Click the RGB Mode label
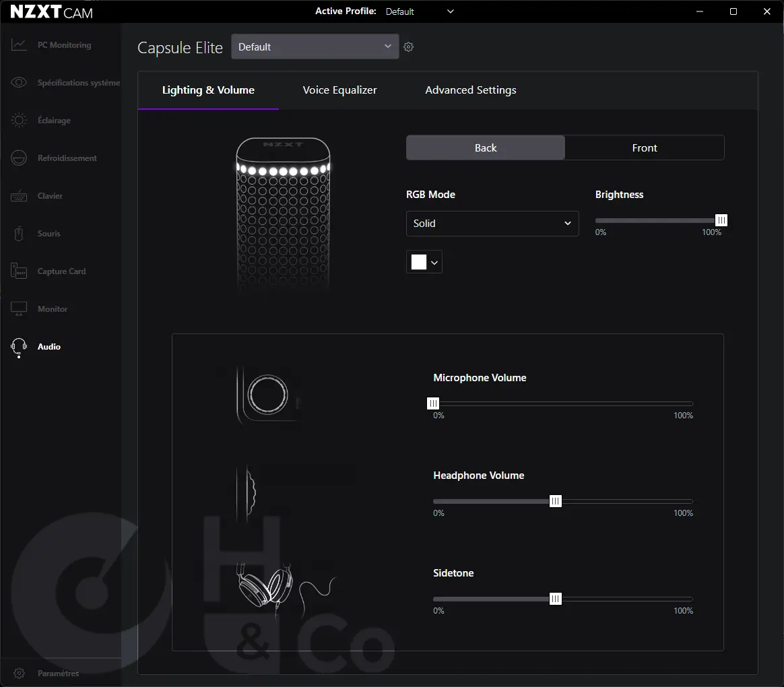The height and width of the screenshot is (687, 784). pyautogui.click(x=430, y=195)
